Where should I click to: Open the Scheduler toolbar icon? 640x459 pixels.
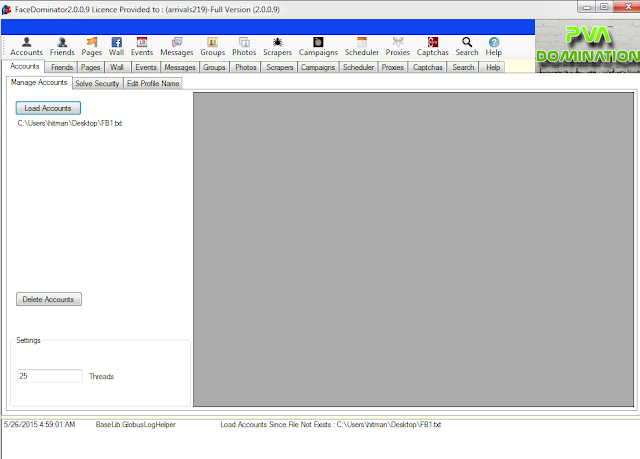[362, 47]
